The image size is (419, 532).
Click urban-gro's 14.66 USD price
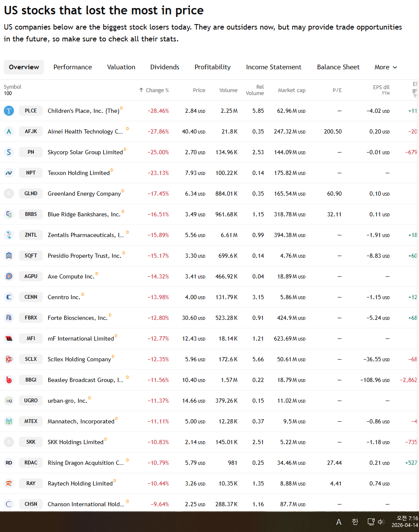[x=194, y=401]
